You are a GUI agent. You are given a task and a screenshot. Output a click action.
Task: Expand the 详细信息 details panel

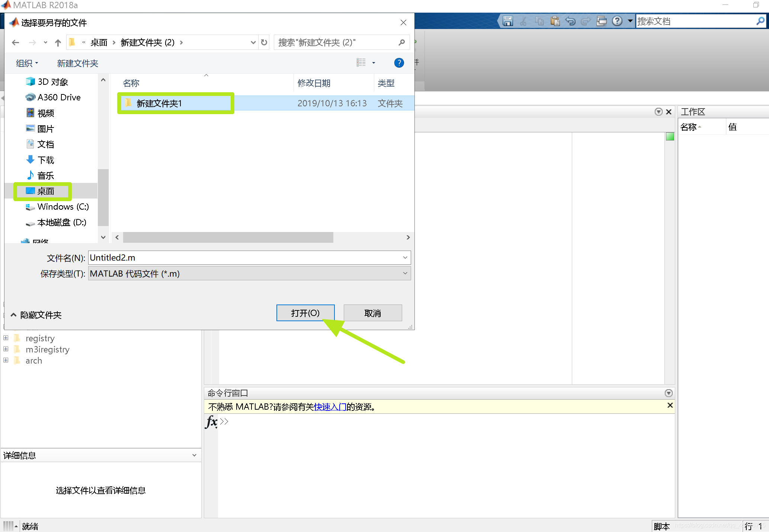pyautogui.click(x=194, y=455)
